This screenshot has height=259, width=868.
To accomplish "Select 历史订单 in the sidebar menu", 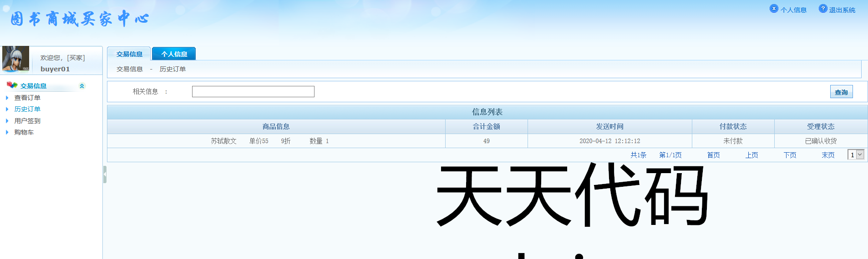I will coord(27,109).
